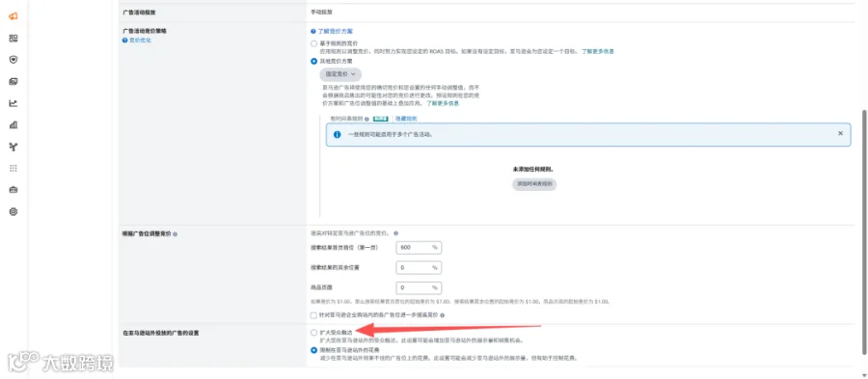Open the briefcase icon in sidebar

14,190
